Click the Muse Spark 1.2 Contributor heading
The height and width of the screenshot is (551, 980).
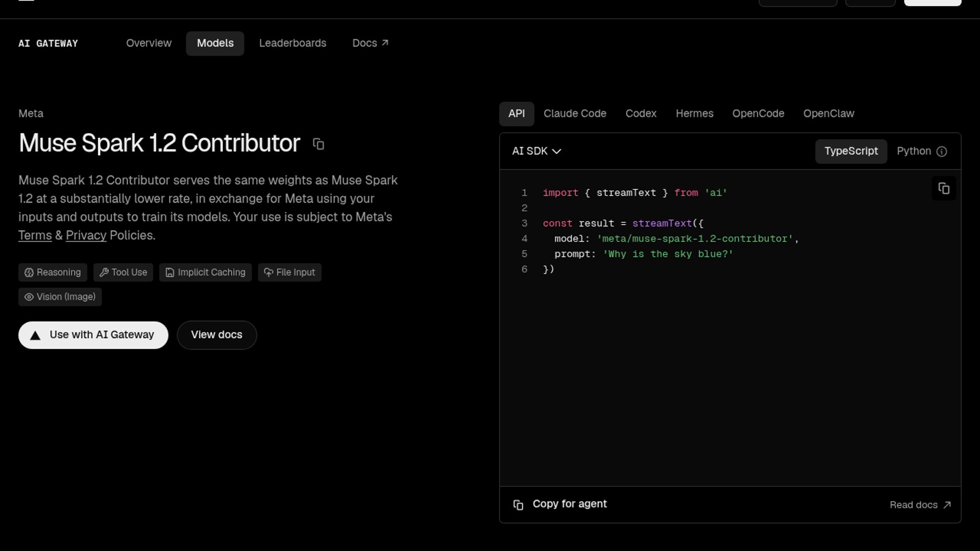click(x=159, y=143)
